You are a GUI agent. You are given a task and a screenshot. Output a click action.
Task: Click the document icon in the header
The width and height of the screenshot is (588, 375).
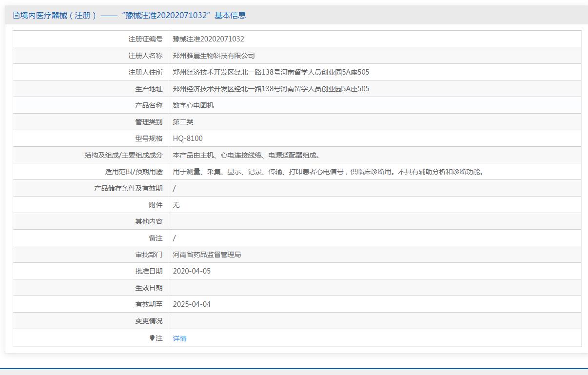pos(16,16)
